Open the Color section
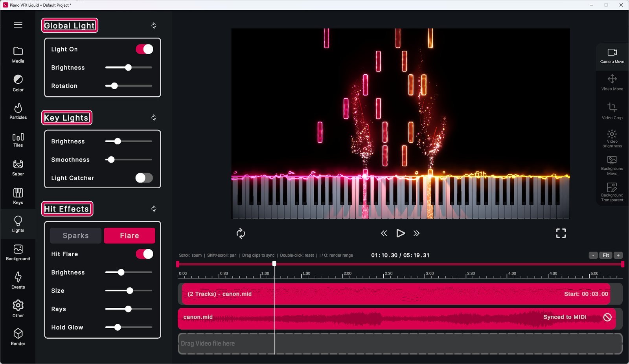The height and width of the screenshot is (364, 629). coord(18,83)
